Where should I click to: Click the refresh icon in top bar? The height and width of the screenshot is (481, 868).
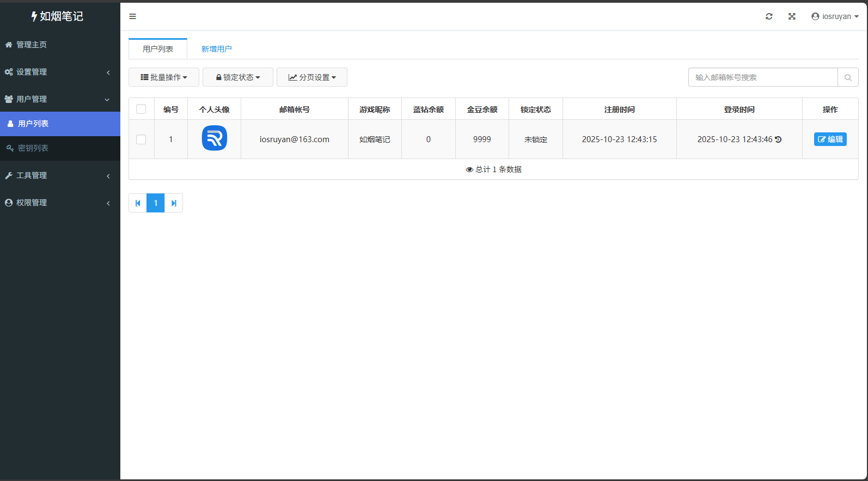769,16
